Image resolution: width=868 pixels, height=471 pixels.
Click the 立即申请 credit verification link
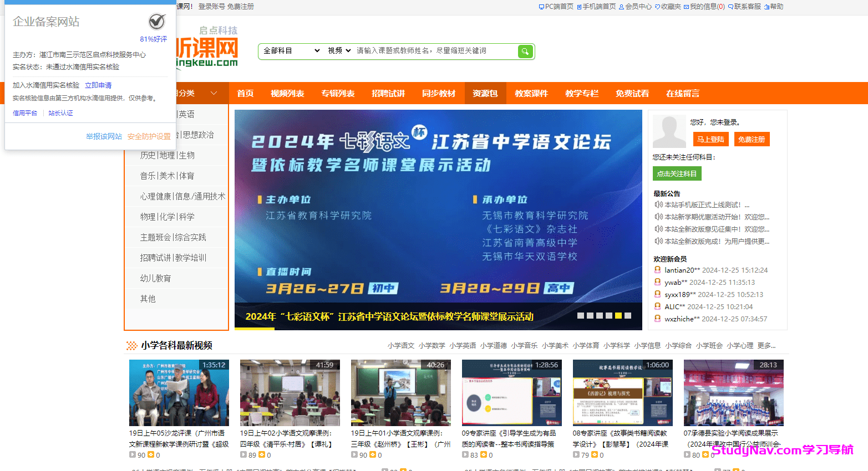coord(98,84)
